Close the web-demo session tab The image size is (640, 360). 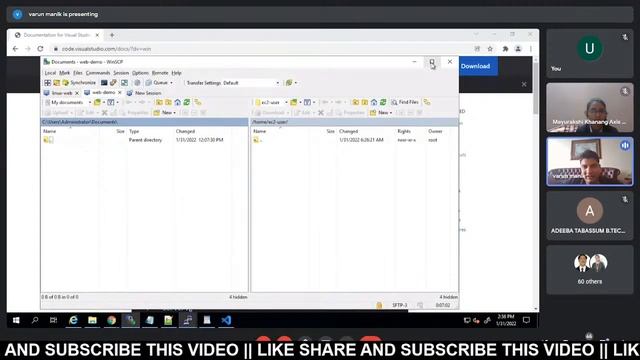click(x=120, y=93)
